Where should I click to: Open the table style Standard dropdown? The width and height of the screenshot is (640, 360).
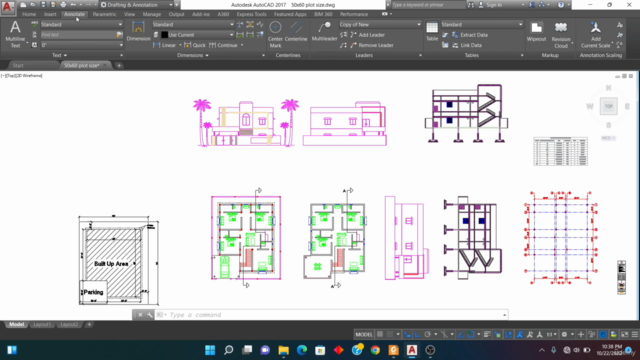[x=482, y=24]
